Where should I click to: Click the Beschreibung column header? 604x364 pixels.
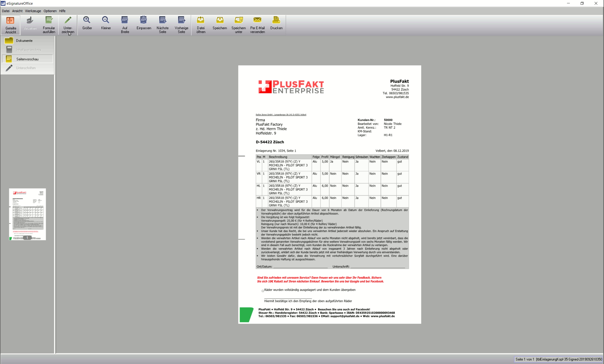[x=278, y=157]
